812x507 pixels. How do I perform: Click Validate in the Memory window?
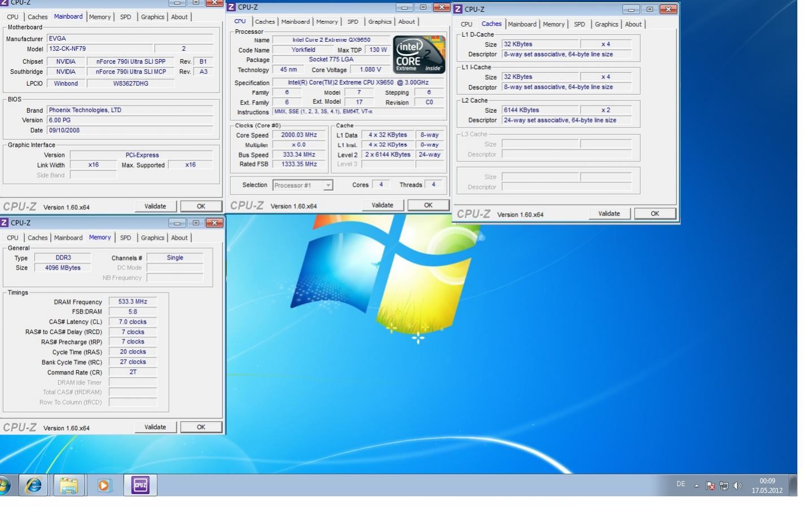click(x=155, y=427)
